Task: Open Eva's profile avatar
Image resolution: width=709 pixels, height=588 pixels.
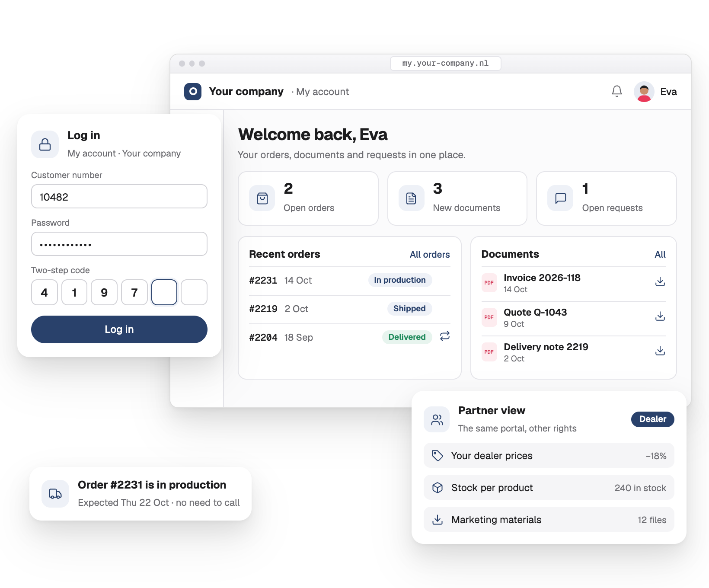Action: pyautogui.click(x=644, y=92)
